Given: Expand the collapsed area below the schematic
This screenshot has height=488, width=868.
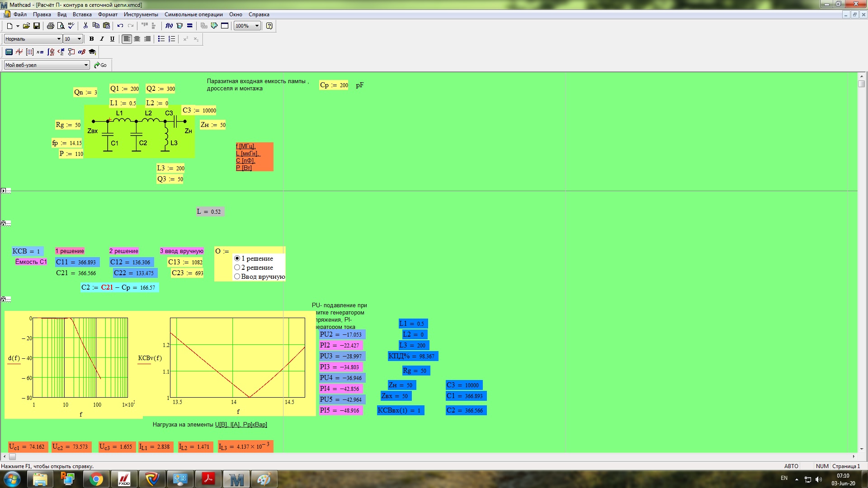Looking at the screenshot, I should [4, 191].
